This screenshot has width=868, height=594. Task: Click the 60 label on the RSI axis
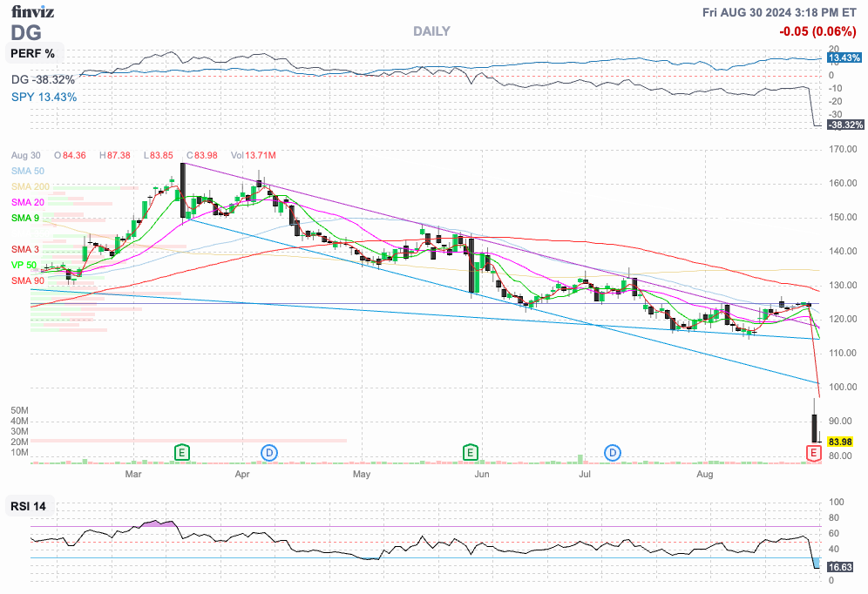[x=834, y=534]
